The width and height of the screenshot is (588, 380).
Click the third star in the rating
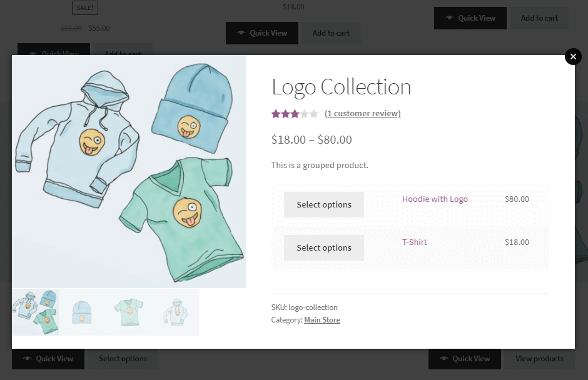(x=295, y=114)
